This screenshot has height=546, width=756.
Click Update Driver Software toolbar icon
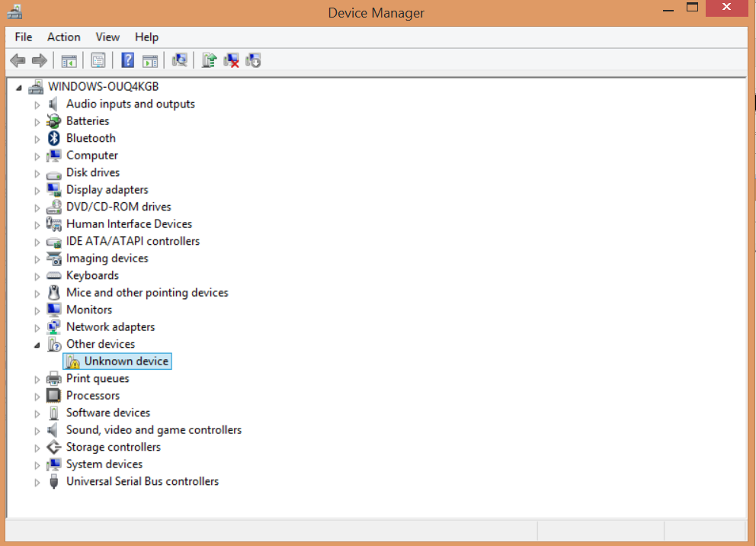pyautogui.click(x=209, y=60)
